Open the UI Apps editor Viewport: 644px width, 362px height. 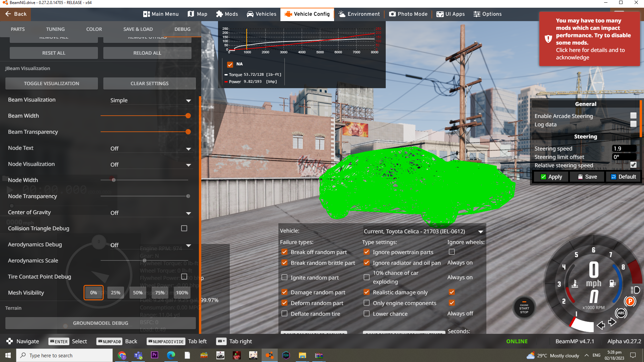pos(450,14)
